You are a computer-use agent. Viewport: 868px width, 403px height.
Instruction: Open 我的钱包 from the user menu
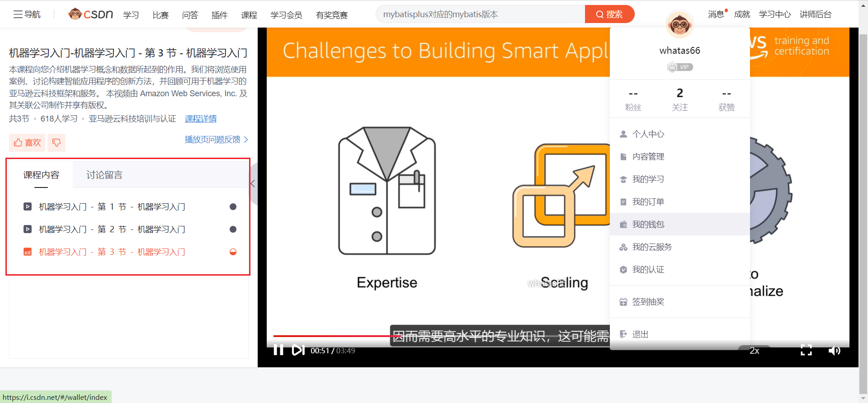(680, 225)
